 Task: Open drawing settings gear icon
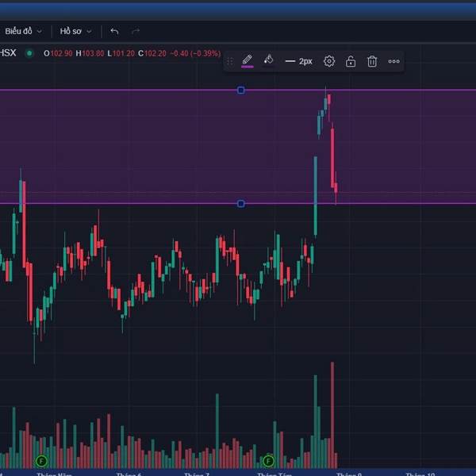(329, 61)
